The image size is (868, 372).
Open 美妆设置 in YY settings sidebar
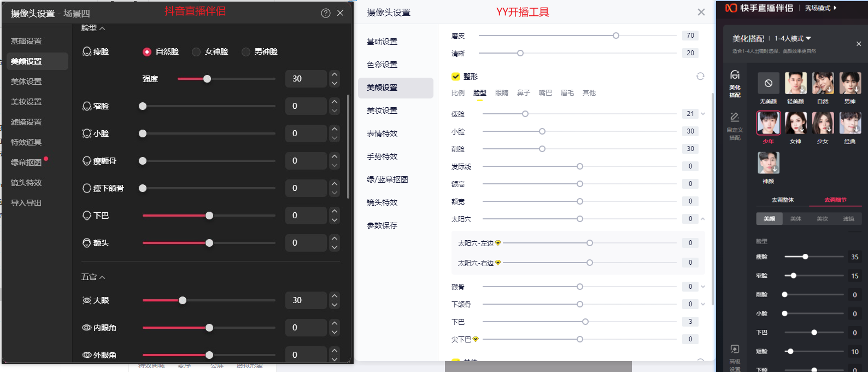pyautogui.click(x=382, y=111)
